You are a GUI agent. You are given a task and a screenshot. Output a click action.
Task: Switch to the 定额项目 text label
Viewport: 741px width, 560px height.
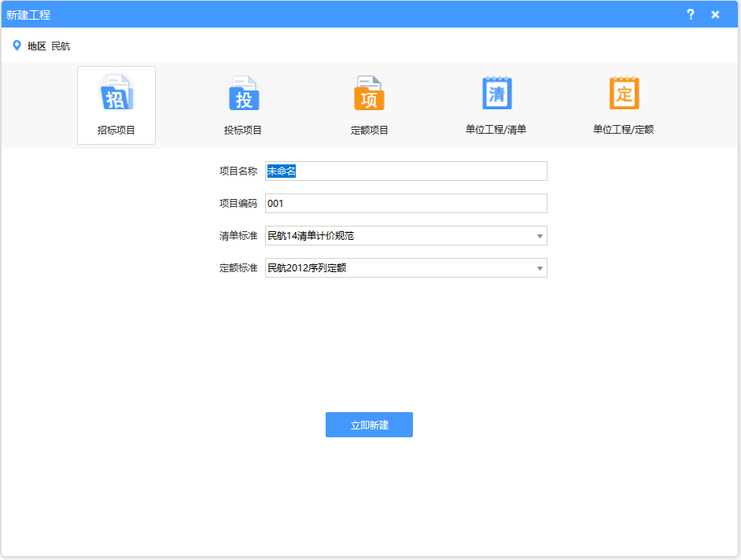coord(369,130)
